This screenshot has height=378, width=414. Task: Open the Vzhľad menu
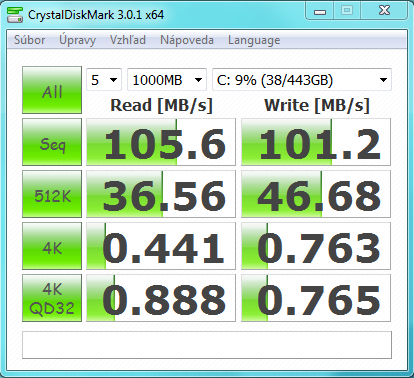point(128,40)
